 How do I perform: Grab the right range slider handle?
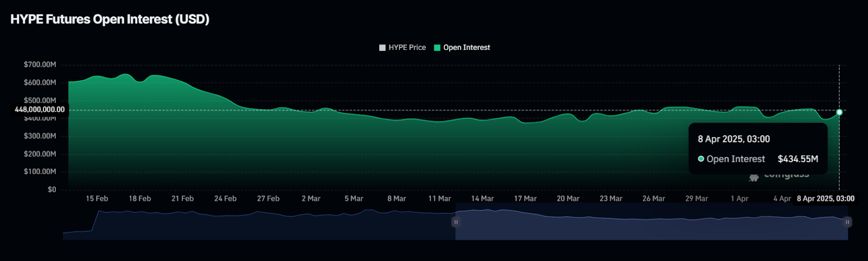coord(847,222)
